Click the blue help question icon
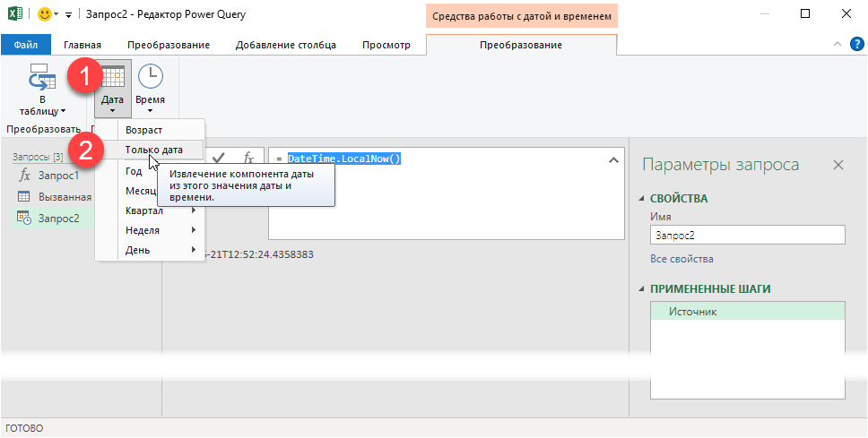Screen dimensions: 868x438 (856, 44)
